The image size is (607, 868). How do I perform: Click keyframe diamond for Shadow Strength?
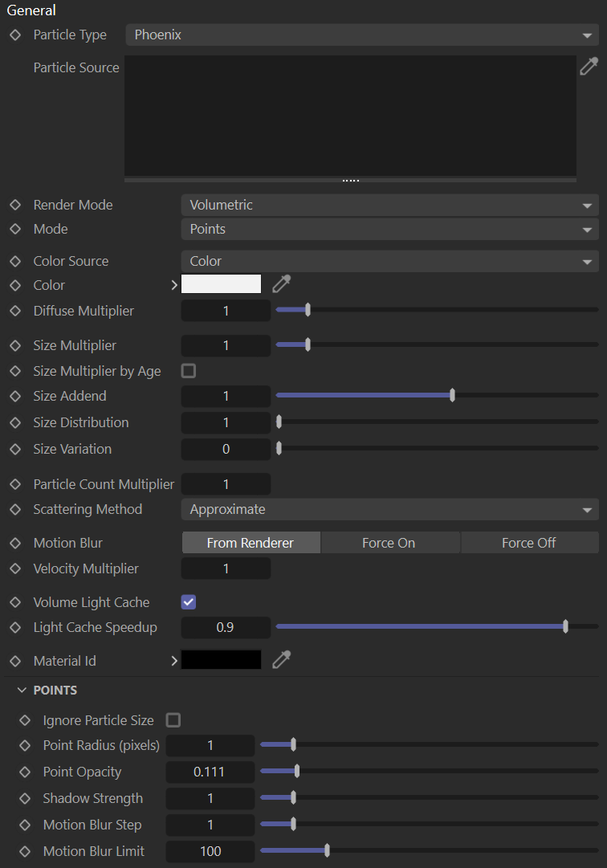[x=25, y=798]
